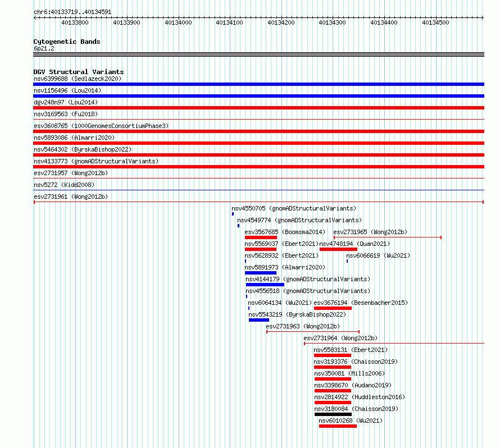
Task: Click nsv4549774 (gnomADStructuralVariants) label
Action: tap(299, 220)
